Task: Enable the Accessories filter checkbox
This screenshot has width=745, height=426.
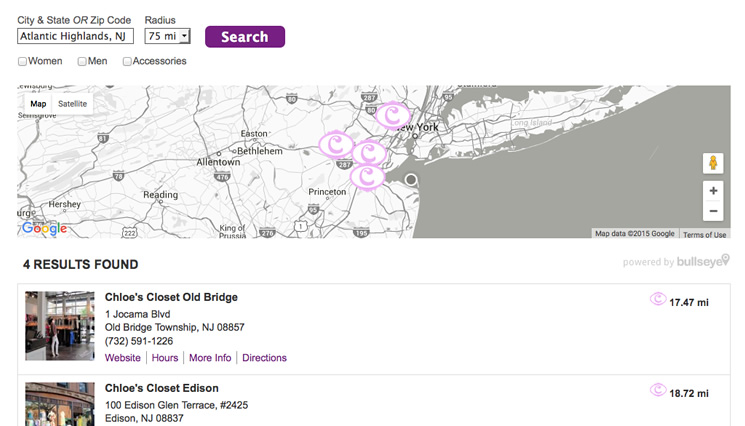Action: (127, 61)
